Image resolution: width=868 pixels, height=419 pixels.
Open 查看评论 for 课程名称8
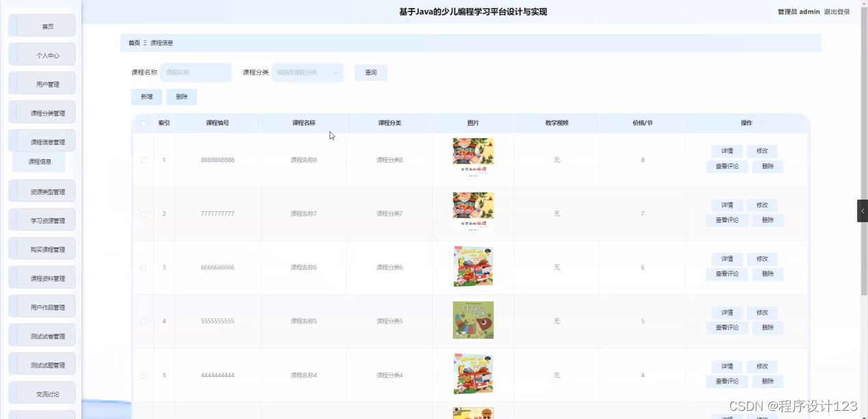coord(727,166)
